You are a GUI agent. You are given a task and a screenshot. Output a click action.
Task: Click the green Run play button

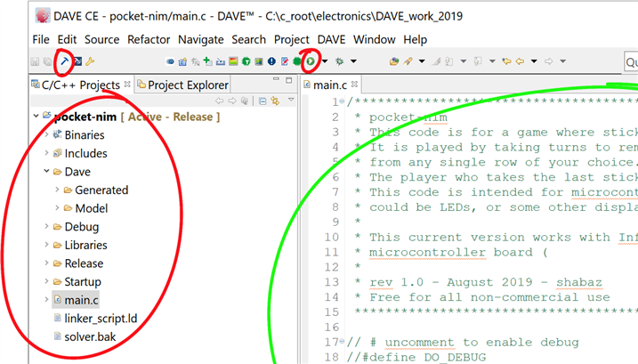point(311,61)
